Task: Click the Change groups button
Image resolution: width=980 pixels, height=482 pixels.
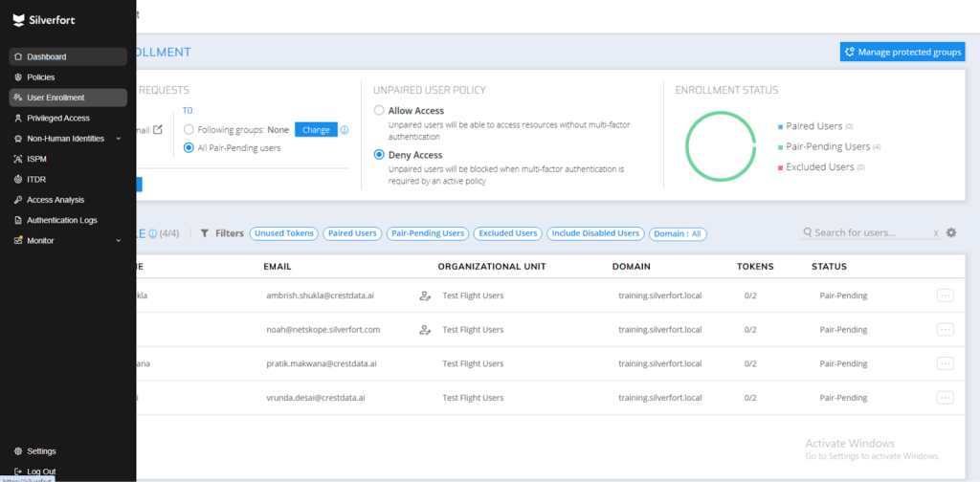Action: [x=316, y=130]
